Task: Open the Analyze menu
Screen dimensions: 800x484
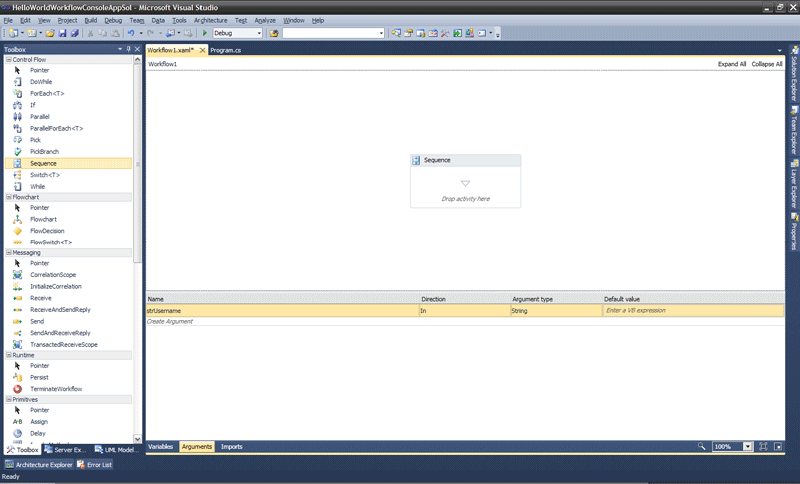Action: tap(265, 20)
